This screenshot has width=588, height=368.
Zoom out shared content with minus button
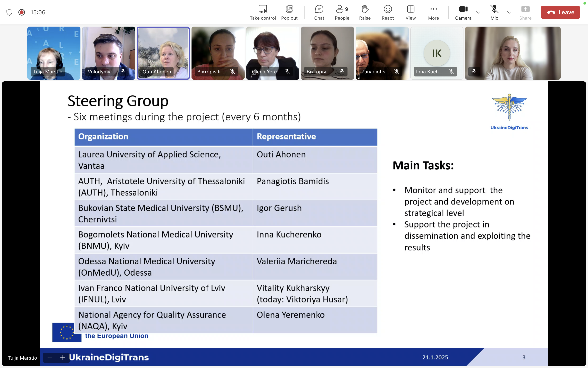point(50,358)
